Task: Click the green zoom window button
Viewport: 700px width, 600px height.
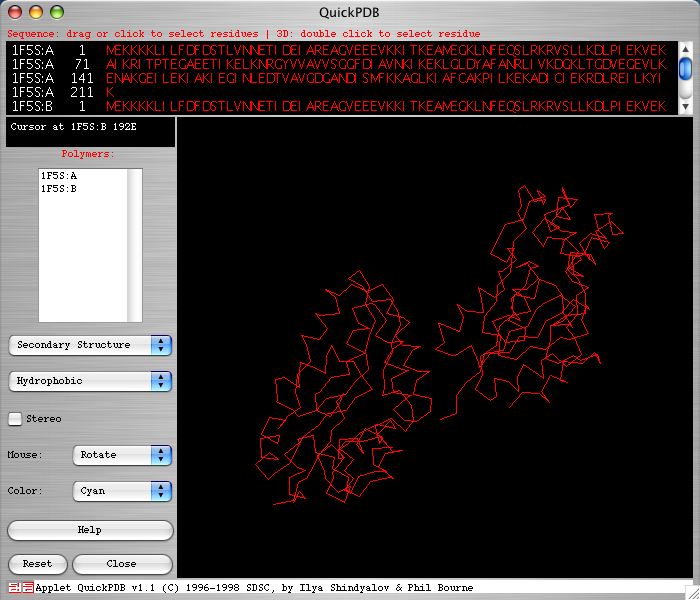Action: click(57, 12)
